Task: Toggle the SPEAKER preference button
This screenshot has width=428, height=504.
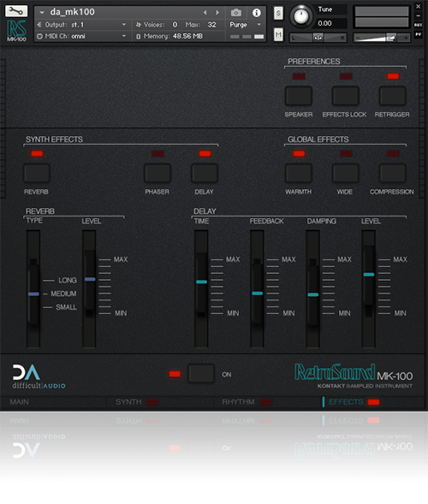Action: pyautogui.click(x=299, y=96)
